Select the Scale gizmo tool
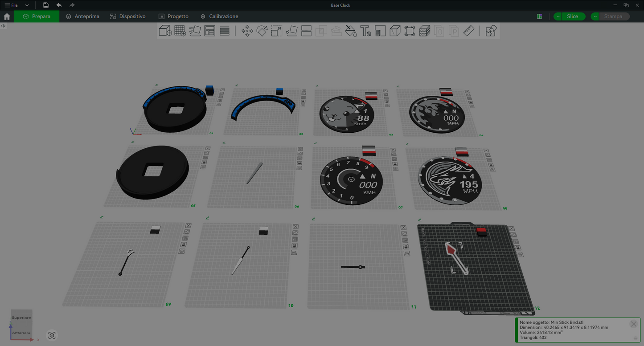 coord(277,31)
